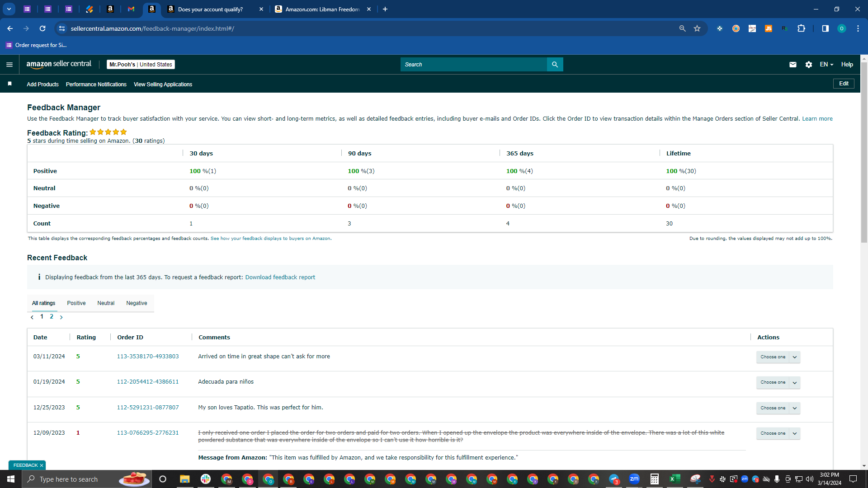Screen dimensions: 868x488
Task: Open Choose one dropdown for 01/19/2024 feedback
Action: coord(778,382)
